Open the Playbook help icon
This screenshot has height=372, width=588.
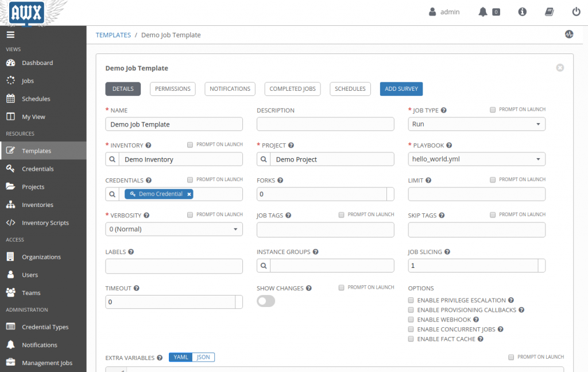(x=449, y=145)
